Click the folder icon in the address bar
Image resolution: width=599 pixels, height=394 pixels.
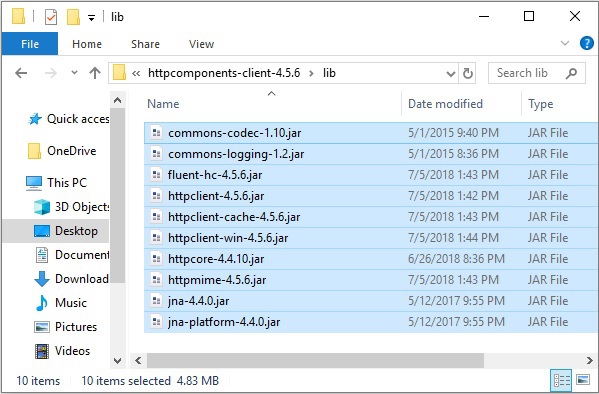[x=119, y=73]
